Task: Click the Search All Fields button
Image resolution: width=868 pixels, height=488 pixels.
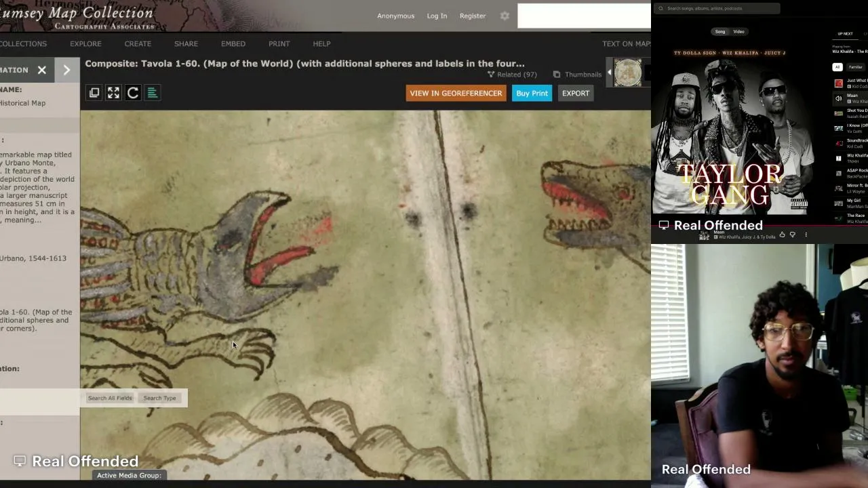Action: click(110, 398)
